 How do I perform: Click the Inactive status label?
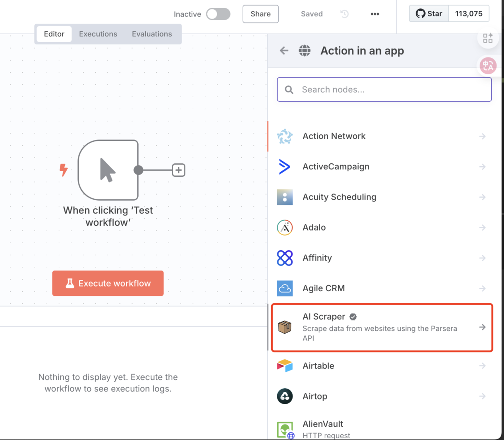coord(188,14)
